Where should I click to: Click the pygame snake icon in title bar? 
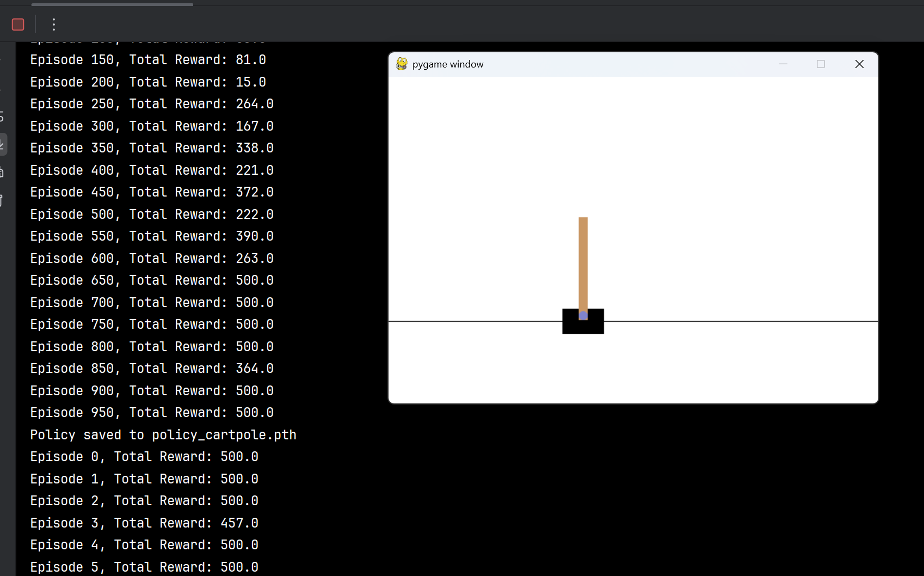[x=402, y=64]
